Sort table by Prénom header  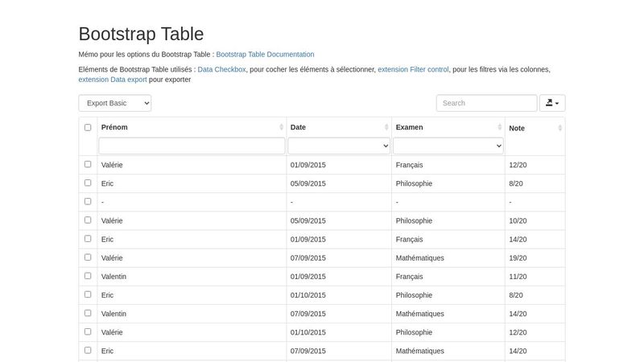coord(114,127)
